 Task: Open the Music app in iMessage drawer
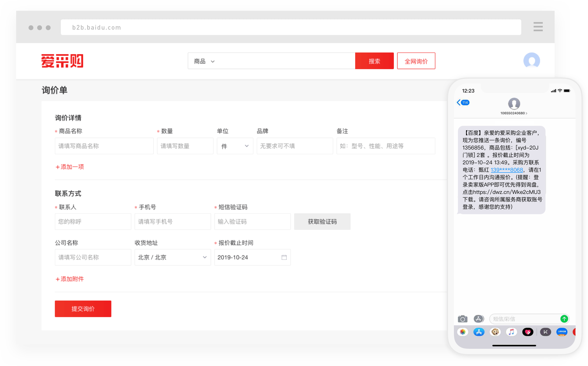511,332
